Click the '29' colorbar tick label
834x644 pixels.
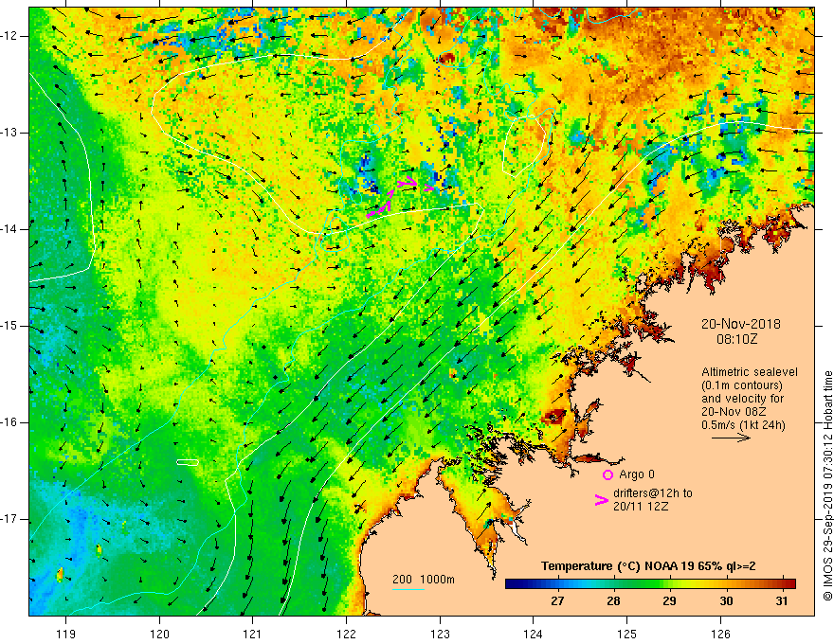[670, 601]
